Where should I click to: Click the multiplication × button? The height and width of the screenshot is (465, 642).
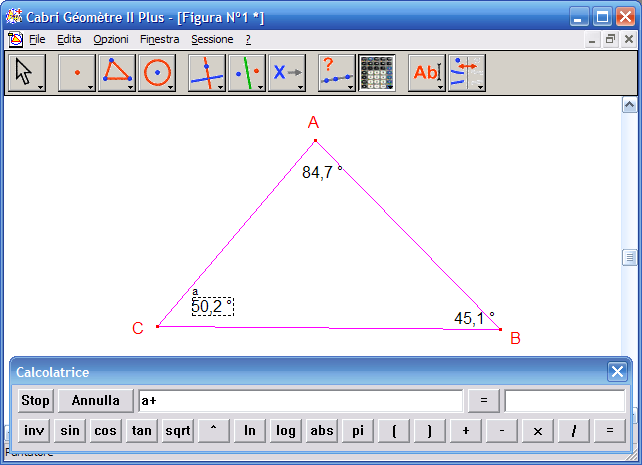tap(538, 431)
